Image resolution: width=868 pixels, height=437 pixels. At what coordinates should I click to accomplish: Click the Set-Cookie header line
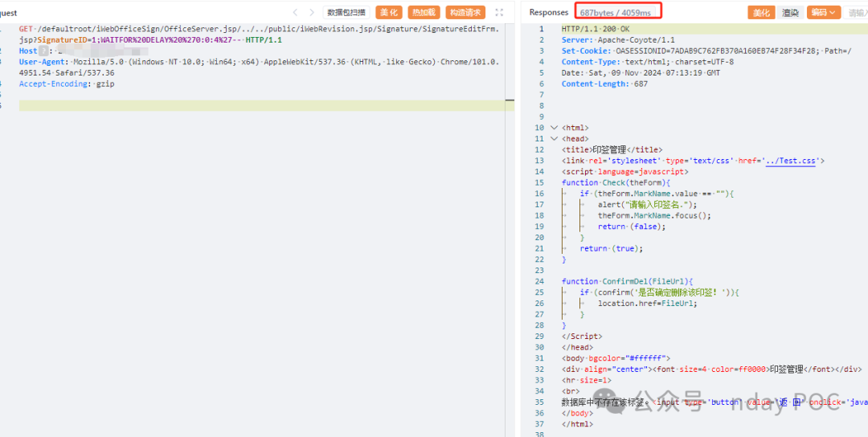coord(706,51)
